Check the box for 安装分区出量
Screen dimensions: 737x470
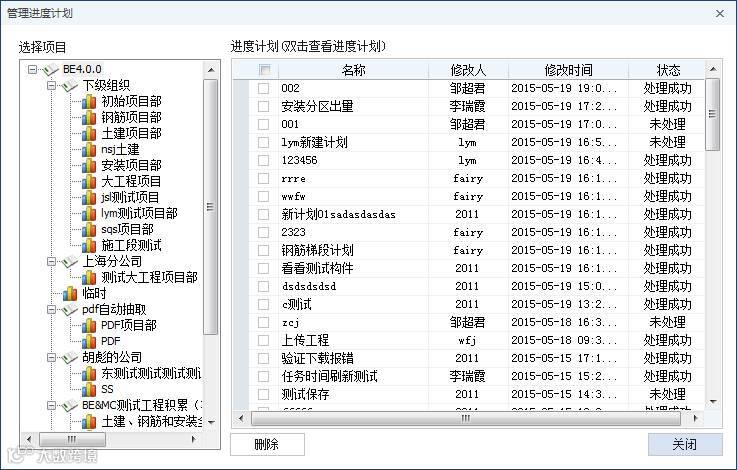click(x=263, y=106)
